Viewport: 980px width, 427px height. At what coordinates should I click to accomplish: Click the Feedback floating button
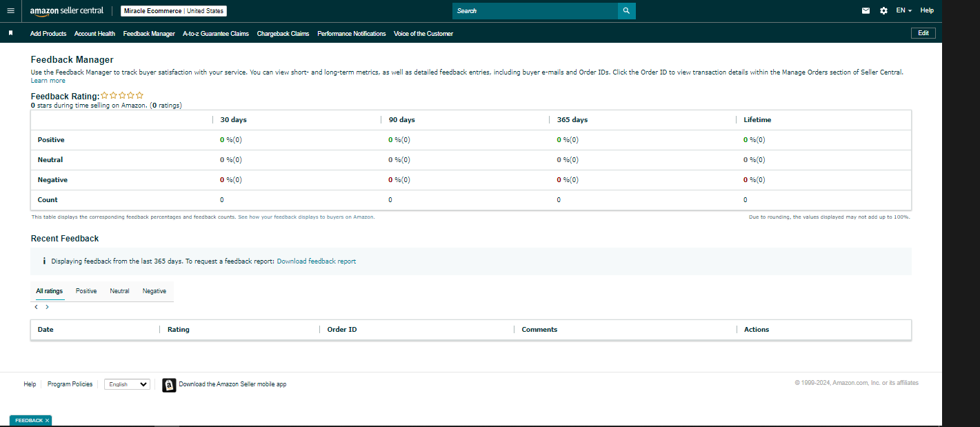[x=29, y=420]
